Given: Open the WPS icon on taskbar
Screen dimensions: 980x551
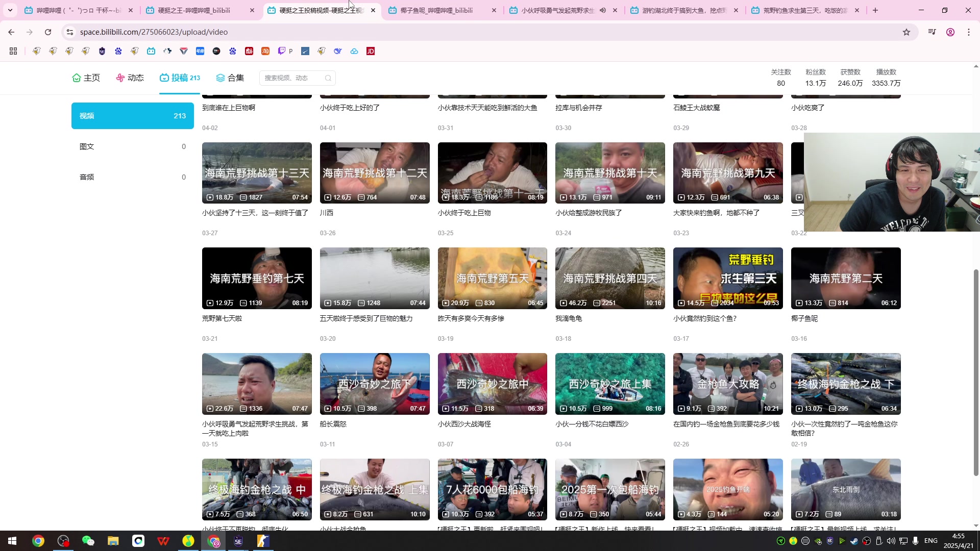Looking at the screenshot, I should tap(163, 541).
